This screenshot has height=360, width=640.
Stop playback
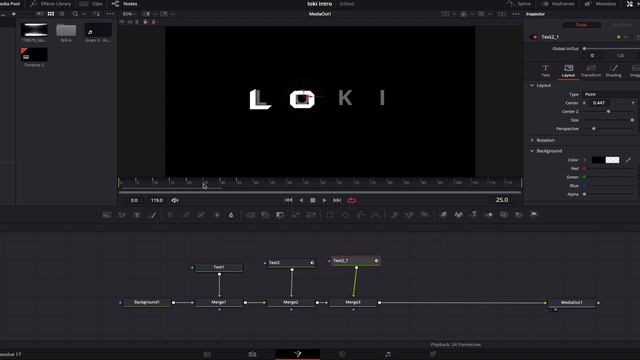click(313, 200)
